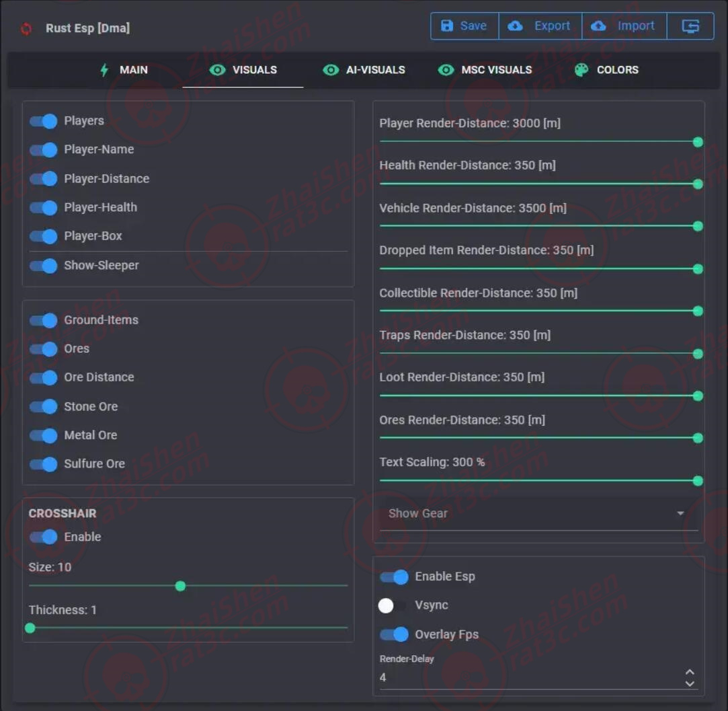Screen dimensions: 728x711
Task: Click the Traps Render-Distance slider handle
Action: (697, 354)
